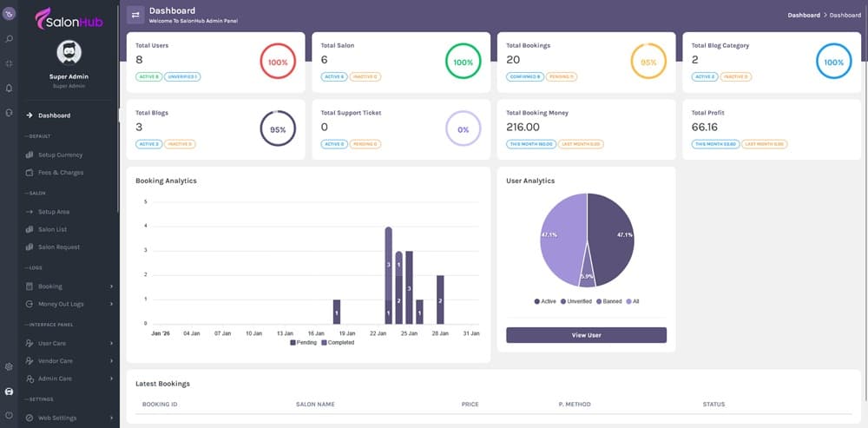This screenshot has width=868, height=428.
Task: Click the View User button
Action: click(586, 335)
